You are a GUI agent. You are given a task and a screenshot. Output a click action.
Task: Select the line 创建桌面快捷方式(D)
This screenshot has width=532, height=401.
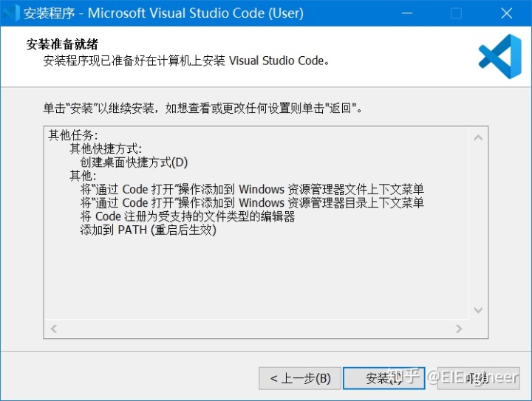pyautogui.click(x=134, y=162)
